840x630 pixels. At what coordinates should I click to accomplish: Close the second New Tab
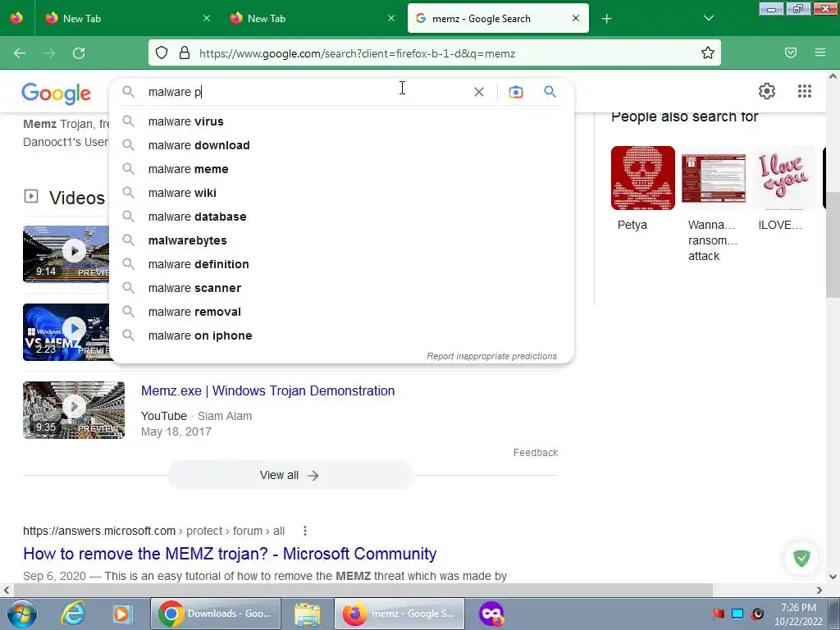click(x=391, y=18)
